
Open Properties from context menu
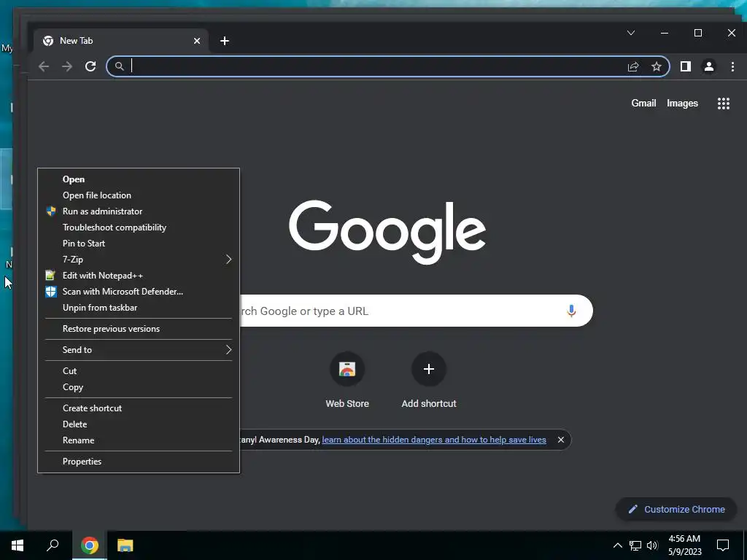pyautogui.click(x=139, y=462)
